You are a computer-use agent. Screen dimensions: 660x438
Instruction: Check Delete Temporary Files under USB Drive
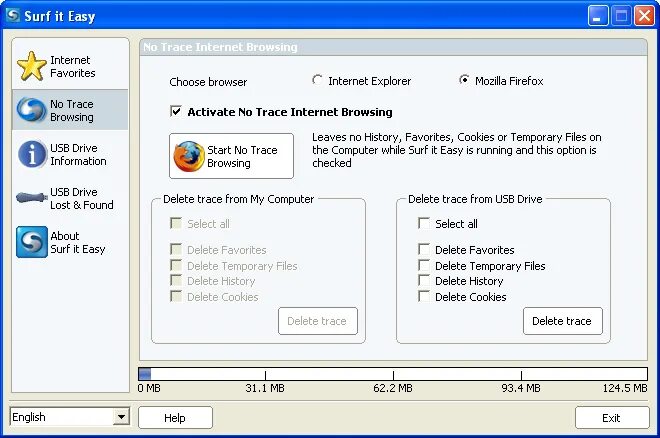(424, 265)
